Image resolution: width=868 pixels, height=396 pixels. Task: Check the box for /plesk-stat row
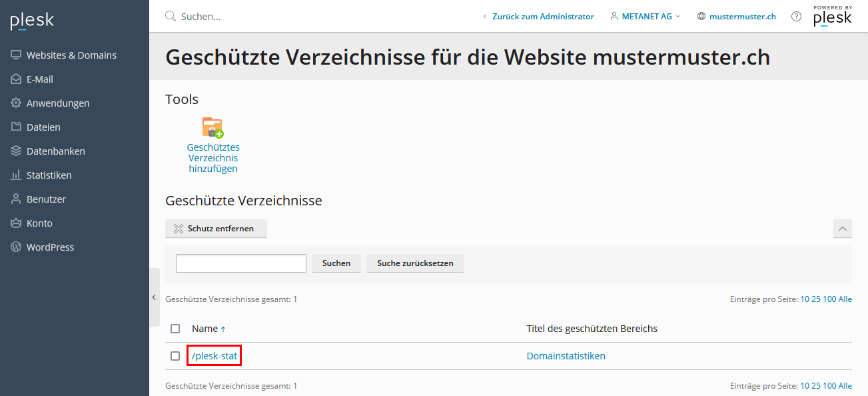175,356
